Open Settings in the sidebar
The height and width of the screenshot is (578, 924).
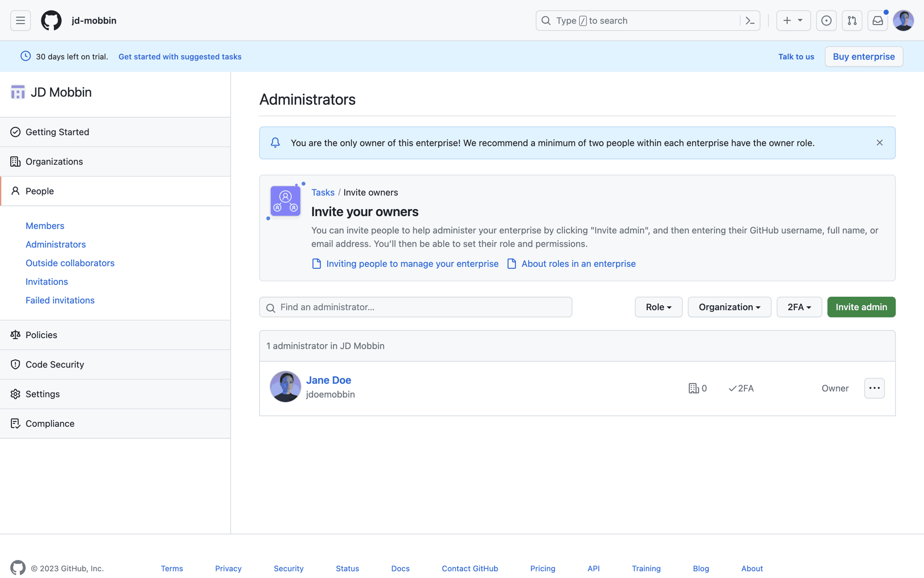[x=115, y=394]
